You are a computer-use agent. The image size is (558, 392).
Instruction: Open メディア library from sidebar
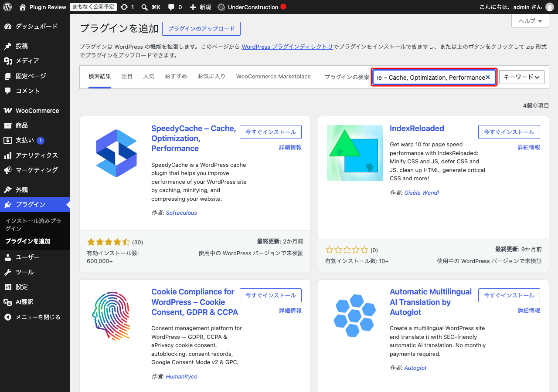[35, 61]
